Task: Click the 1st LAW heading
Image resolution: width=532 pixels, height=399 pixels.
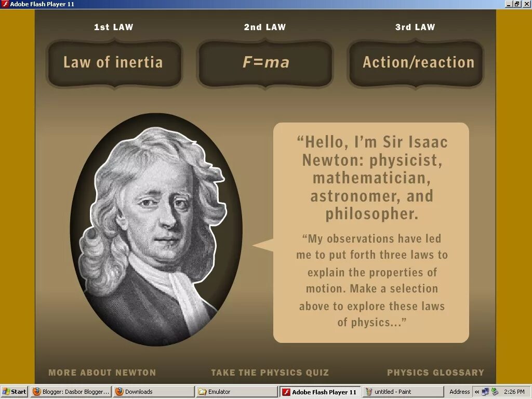Action: tap(114, 27)
